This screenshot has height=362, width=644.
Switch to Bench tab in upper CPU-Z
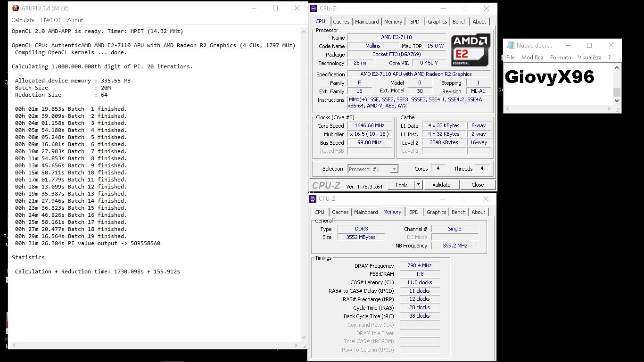pos(459,22)
